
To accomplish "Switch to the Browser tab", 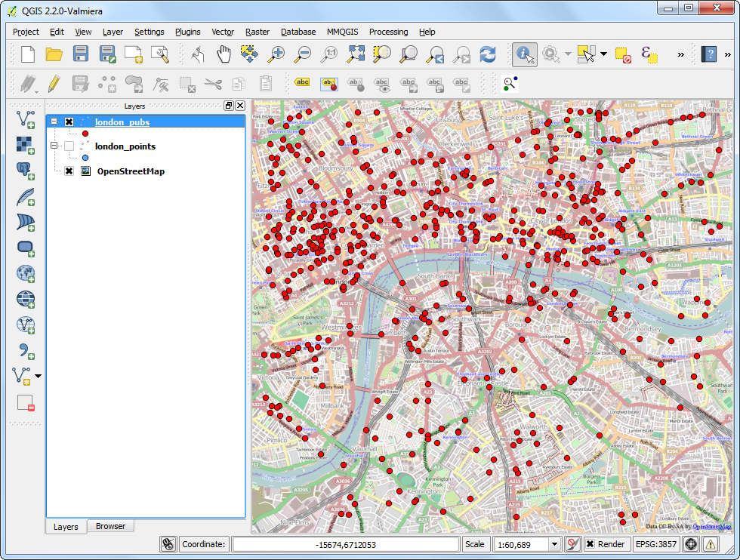I will [x=110, y=526].
